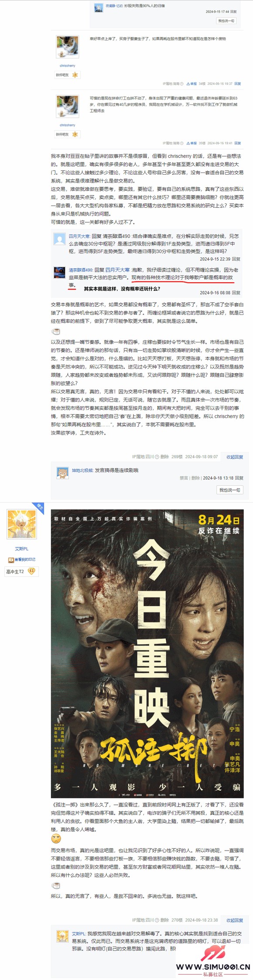Open 艾斯PL's avatar profile picture

22,524
